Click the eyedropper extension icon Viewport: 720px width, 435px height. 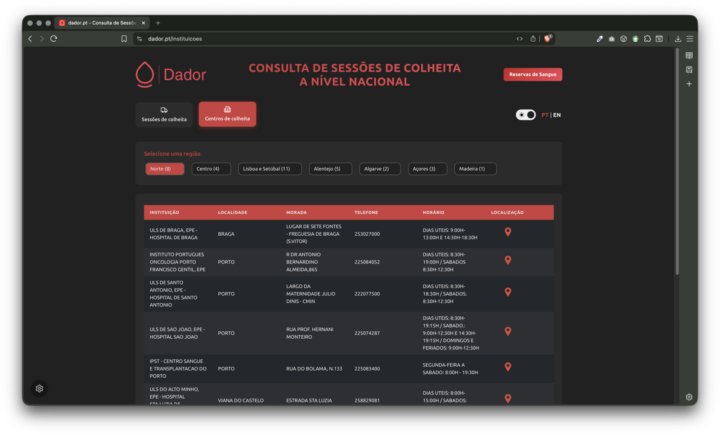(600, 39)
